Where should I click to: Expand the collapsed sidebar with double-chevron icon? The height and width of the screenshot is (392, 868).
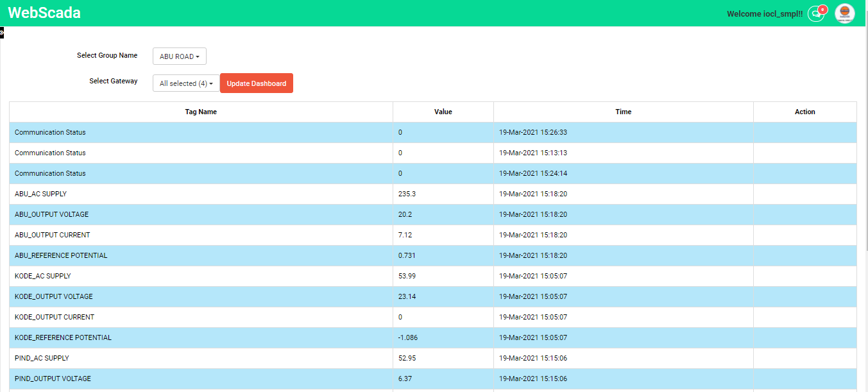2,31
